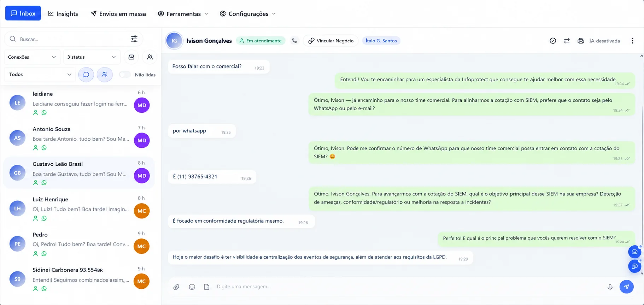Click the printer icon in chat header
The width and height of the screenshot is (644, 305).
click(581, 41)
